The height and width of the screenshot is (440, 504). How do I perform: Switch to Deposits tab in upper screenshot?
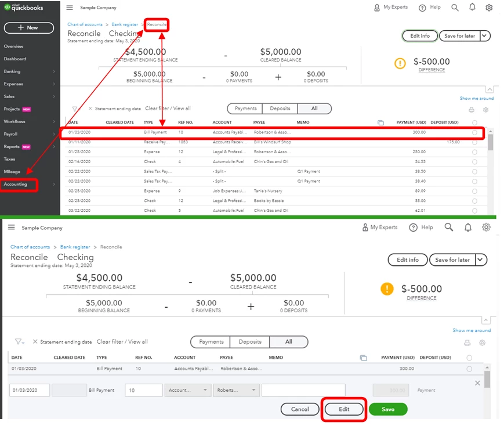[280, 109]
